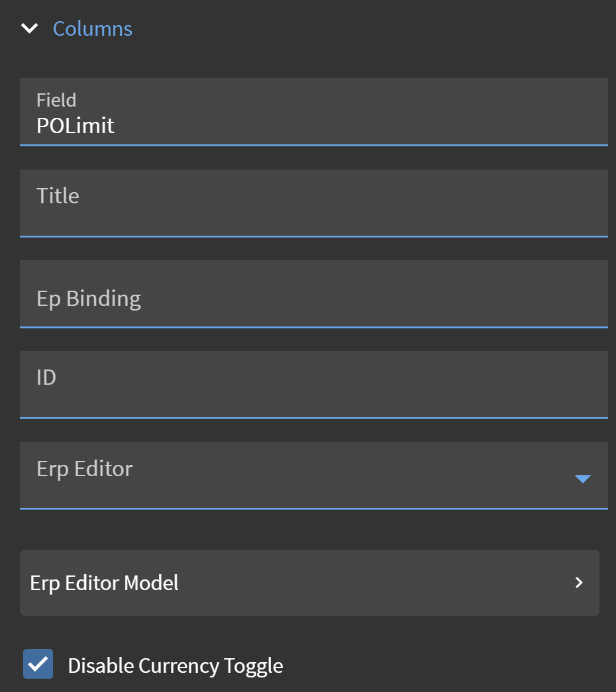
Task: Click the Erp Editor placeholder label
Action: [85, 469]
